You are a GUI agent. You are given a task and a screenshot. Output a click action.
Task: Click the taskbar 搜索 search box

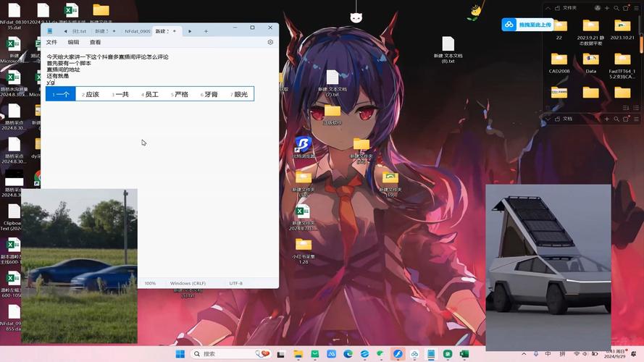point(231,354)
